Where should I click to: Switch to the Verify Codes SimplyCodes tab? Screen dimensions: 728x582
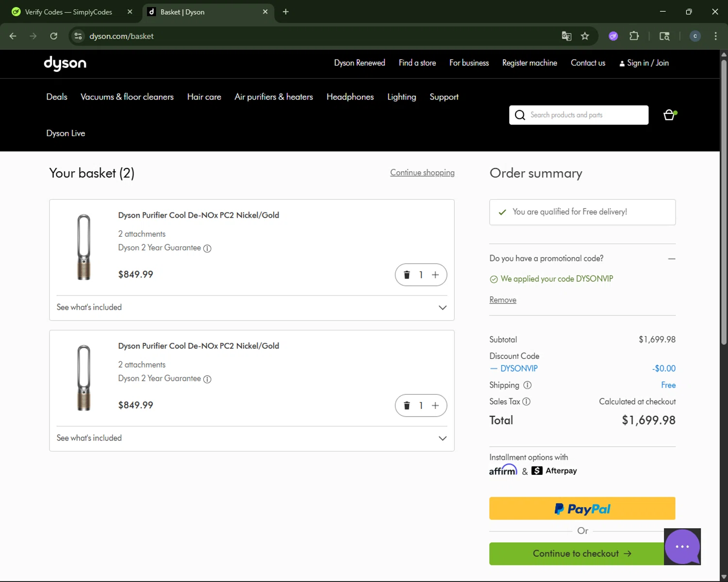coord(68,12)
